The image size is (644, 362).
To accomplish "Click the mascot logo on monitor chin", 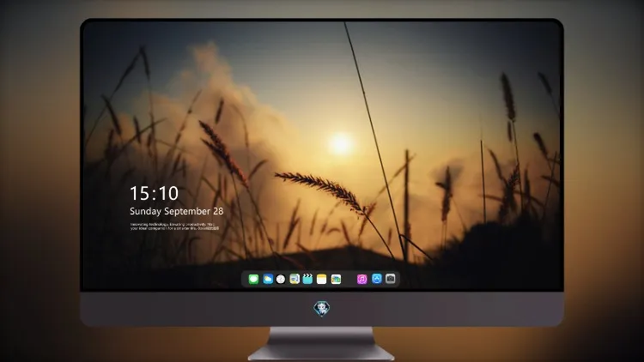I will point(322,309).
